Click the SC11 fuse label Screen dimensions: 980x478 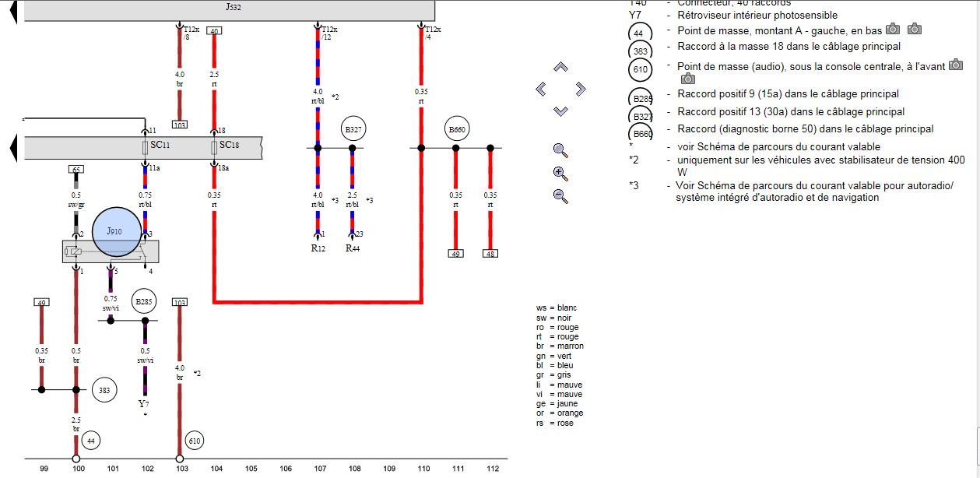(159, 146)
